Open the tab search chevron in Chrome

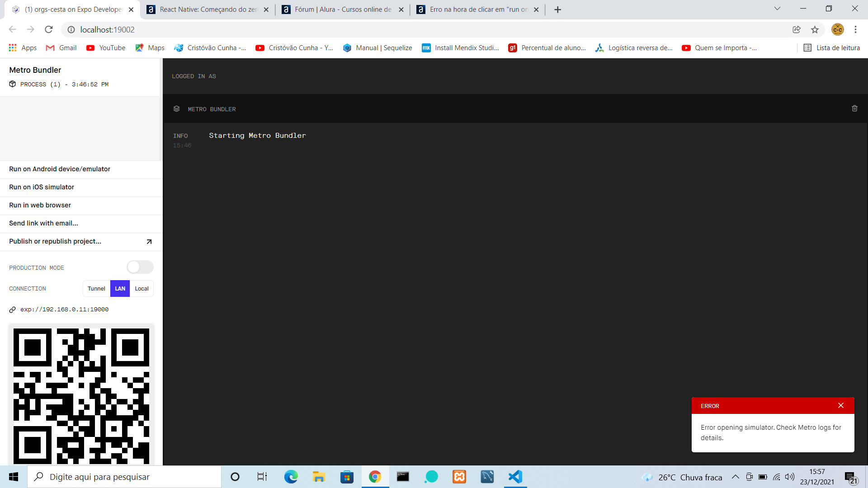tap(777, 9)
